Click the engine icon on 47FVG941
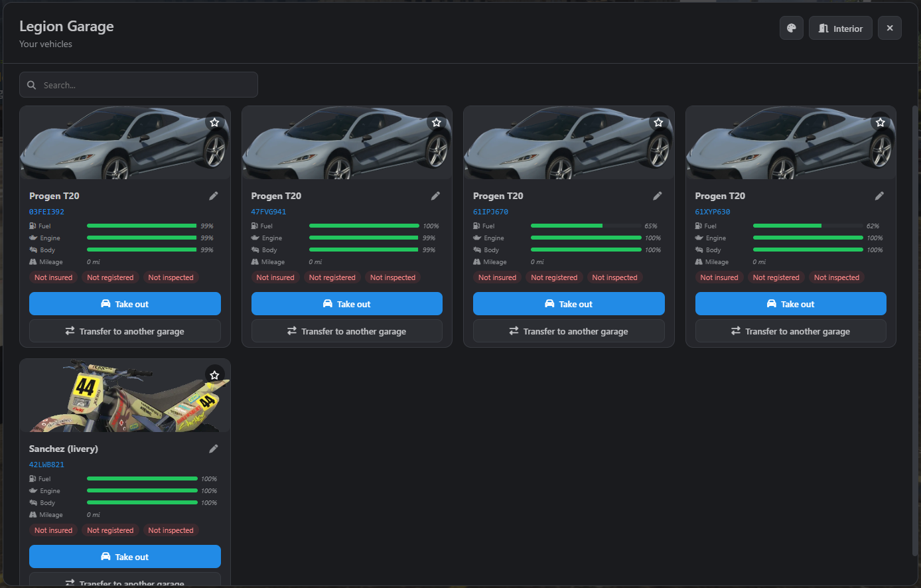This screenshot has height=588, width=921. pos(255,238)
